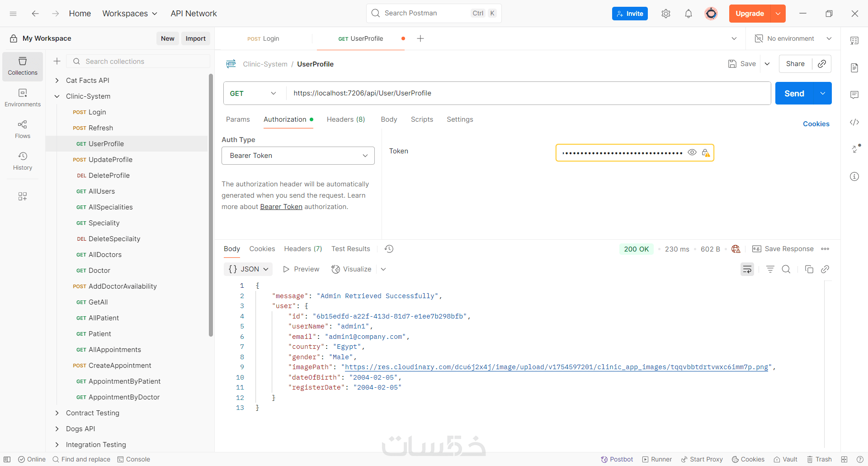Click the Import button
Screen dimensions: 868x466
click(x=195, y=38)
